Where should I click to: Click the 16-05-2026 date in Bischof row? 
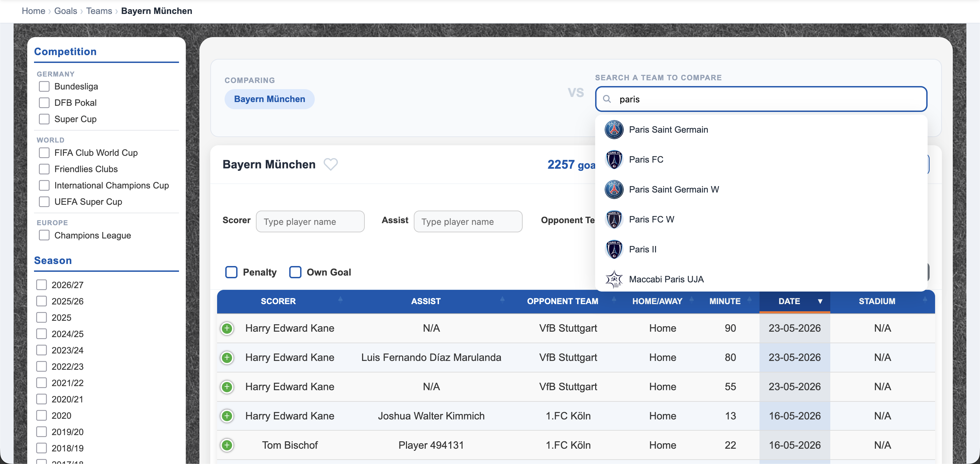(795, 445)
